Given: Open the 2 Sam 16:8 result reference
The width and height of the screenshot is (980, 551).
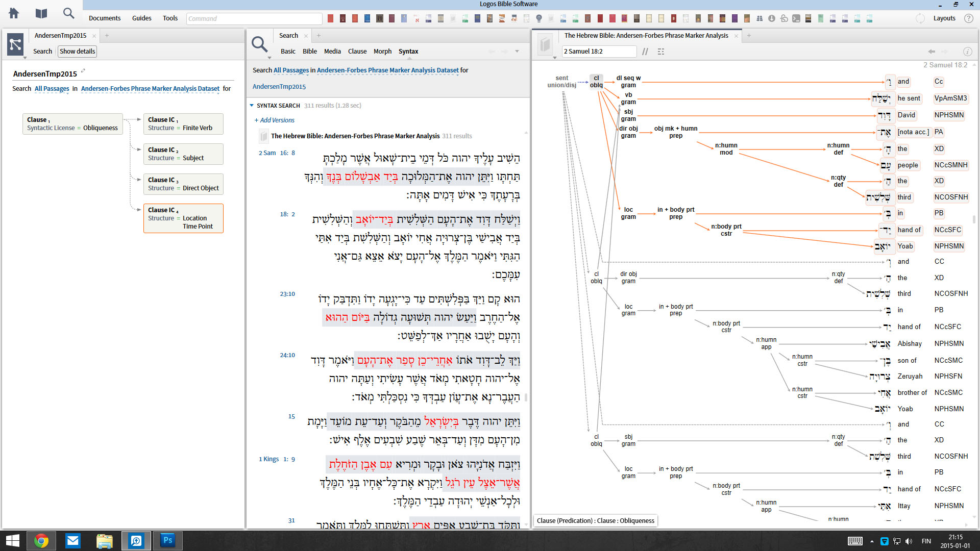Looking at the screenshot, I should (277, 153).
